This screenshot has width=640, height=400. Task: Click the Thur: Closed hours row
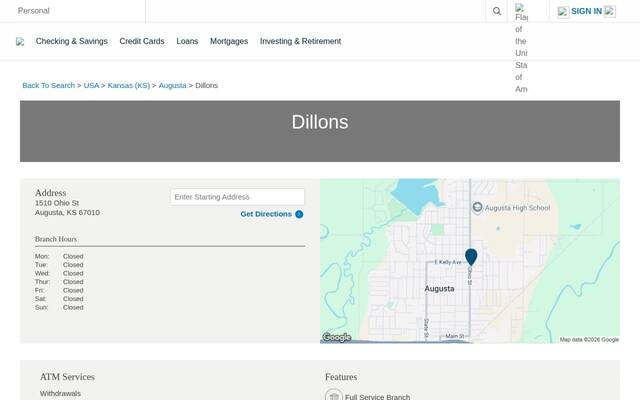pos(59,282)
